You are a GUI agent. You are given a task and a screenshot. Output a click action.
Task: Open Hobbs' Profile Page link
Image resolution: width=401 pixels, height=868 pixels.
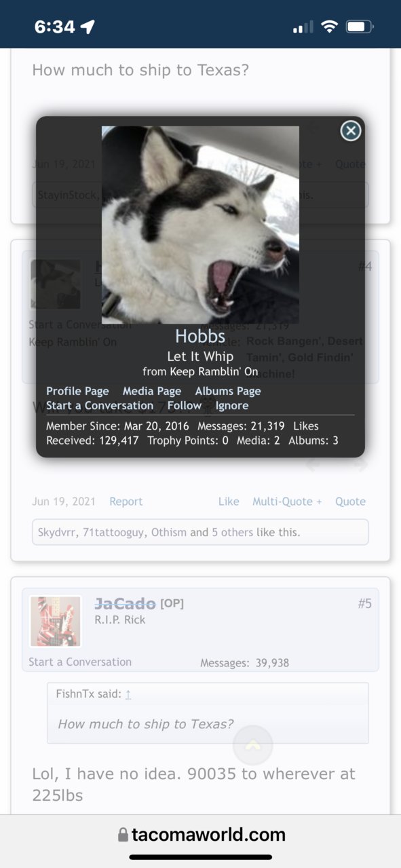(77, 391)
